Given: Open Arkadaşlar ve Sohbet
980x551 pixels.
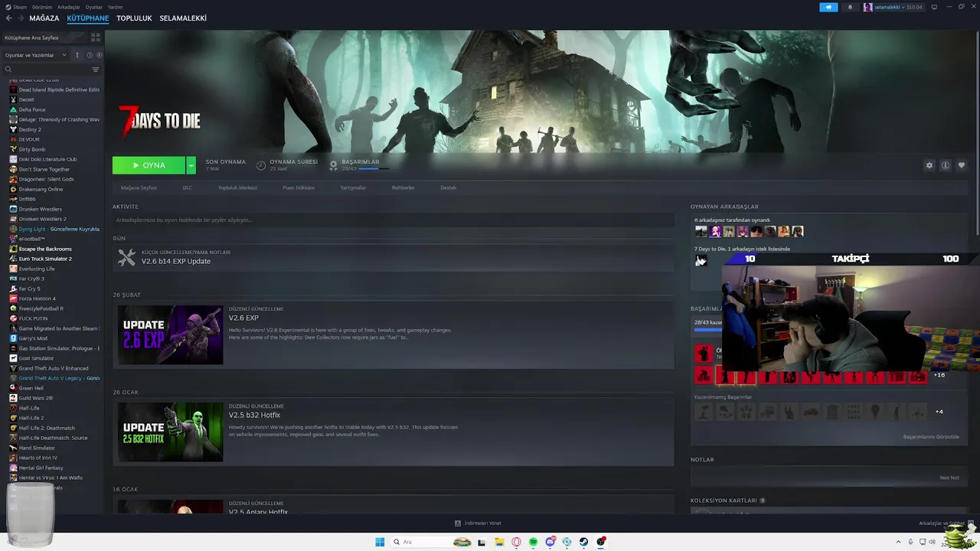Looking at the screenshot, I should [942, 523].
